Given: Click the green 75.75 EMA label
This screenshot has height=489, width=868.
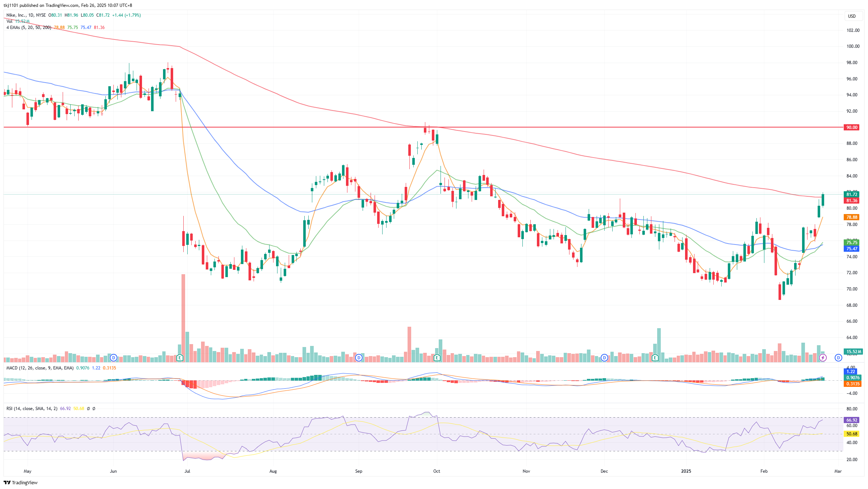Looking at the screenshot, I should pos(852,243).
